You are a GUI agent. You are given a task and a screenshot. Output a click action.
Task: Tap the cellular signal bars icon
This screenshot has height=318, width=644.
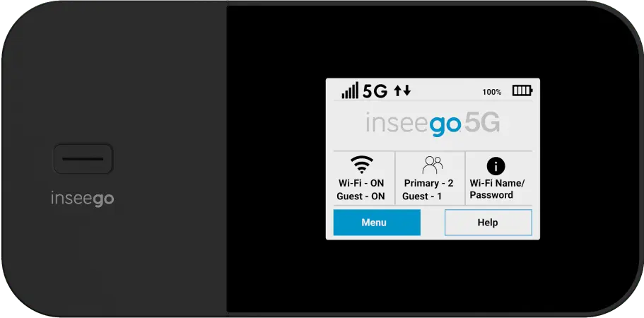pos(350,90)
